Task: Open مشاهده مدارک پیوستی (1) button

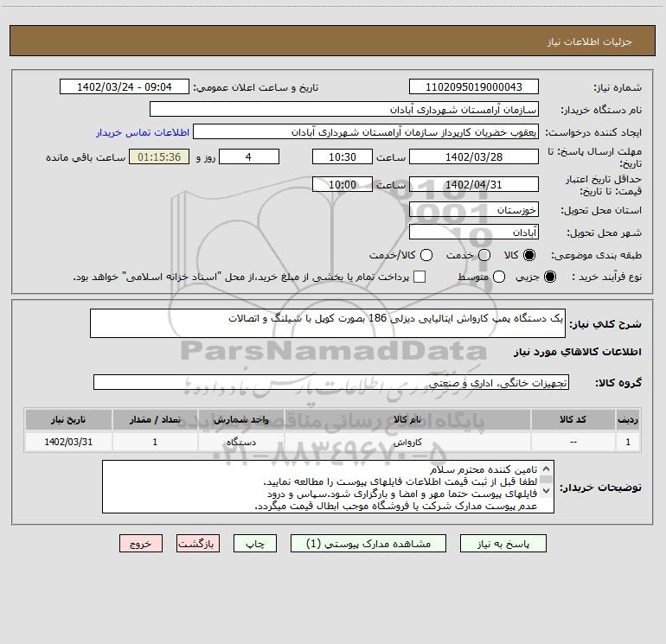Action: point(368,544)
